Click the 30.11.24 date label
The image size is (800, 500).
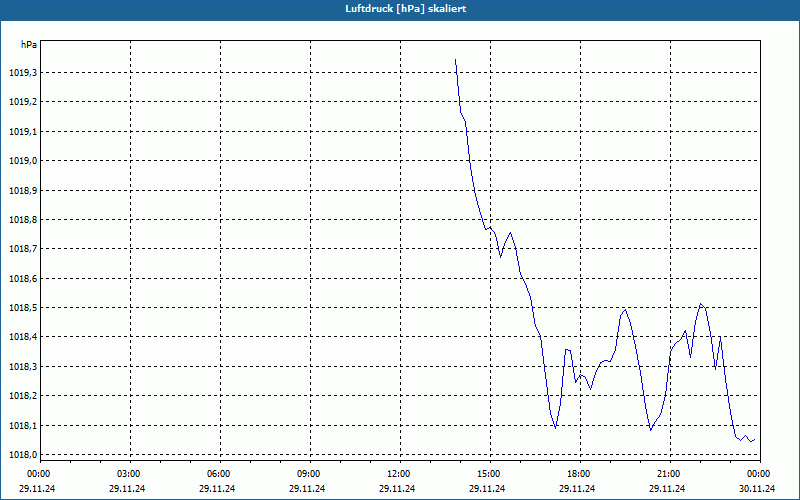[x=757, y=489]
